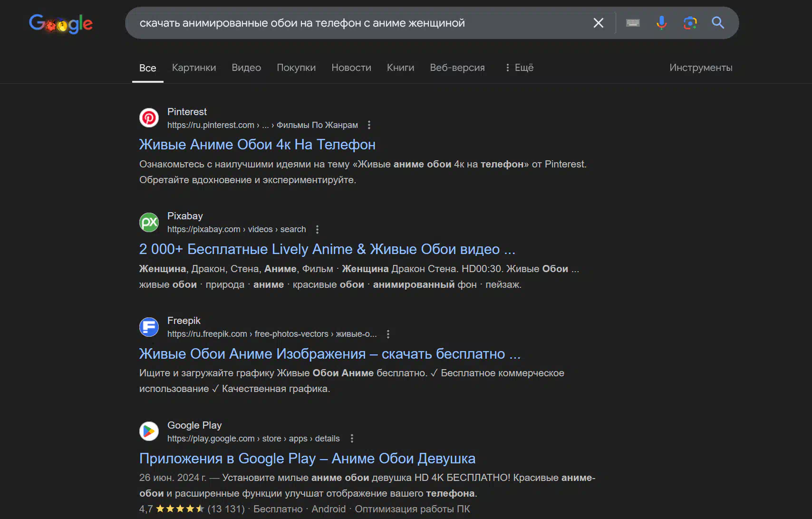Click the pixabay.com videos search URL
812x519 pixels.
pos(236,229)
